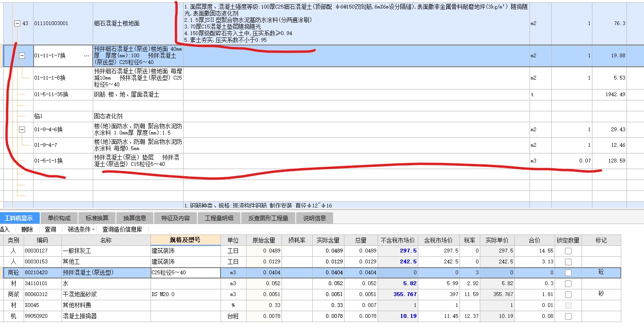Screen dimensions: 644x333
Task: Collapse the 01-9-4-6换 waterproofing node
Action: coord(22,129)
